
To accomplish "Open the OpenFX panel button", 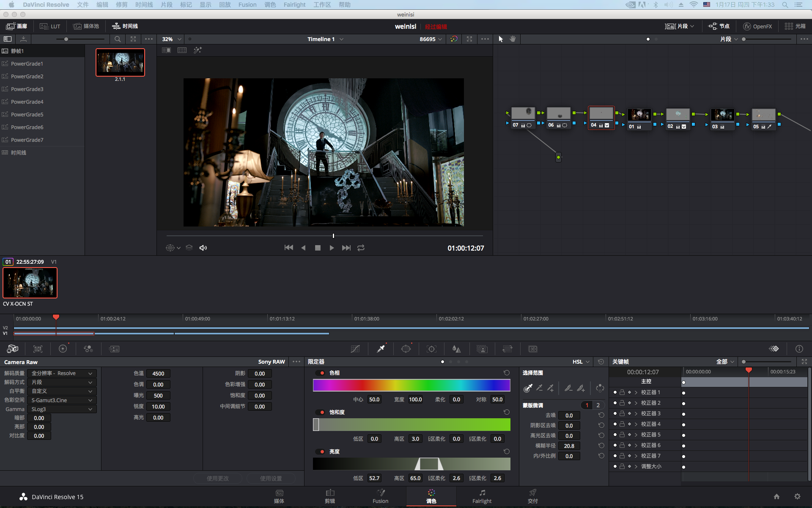I will click(x=757, y=26).
